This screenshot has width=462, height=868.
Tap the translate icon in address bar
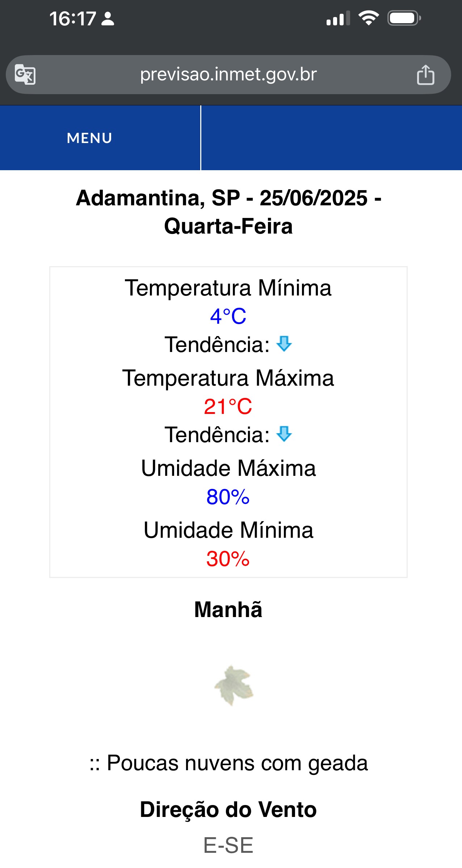pos(25,74)
